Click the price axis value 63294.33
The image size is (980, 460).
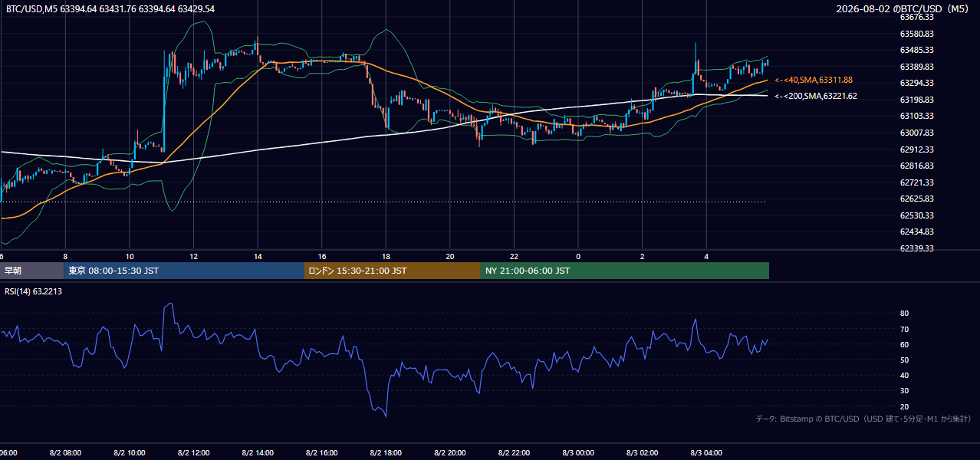click(x=916, y=83)
